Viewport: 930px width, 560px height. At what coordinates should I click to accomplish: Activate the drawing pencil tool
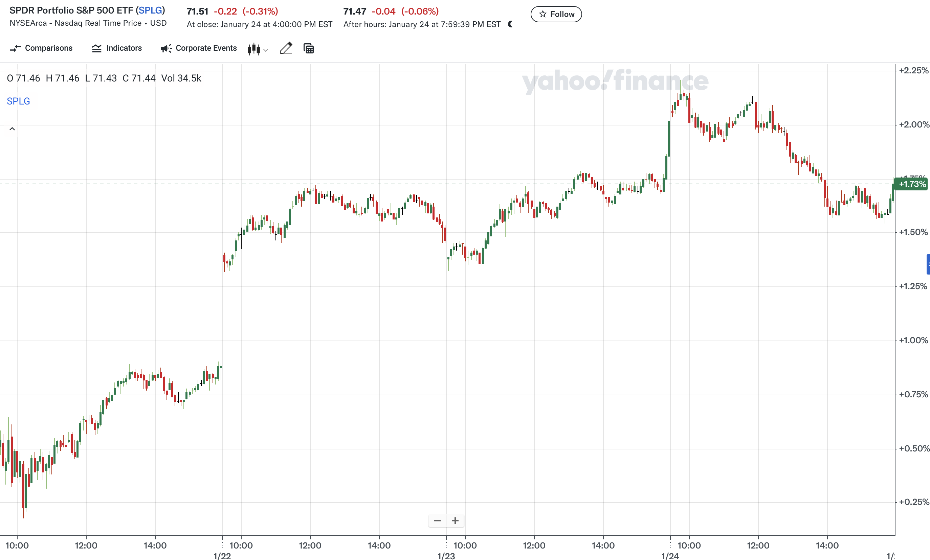tap(286, 48)
